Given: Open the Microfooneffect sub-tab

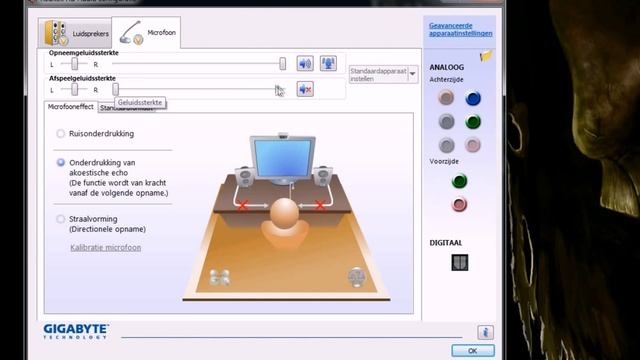Looking at the screenshot, I should click(71, 107).
